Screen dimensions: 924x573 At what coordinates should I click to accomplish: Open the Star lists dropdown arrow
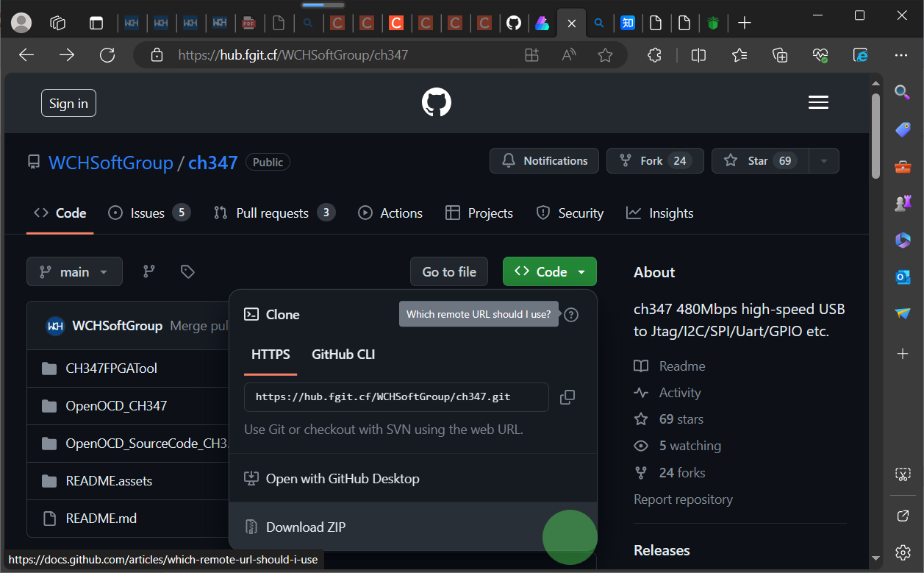pyautogui.click(x=824, y=161)
